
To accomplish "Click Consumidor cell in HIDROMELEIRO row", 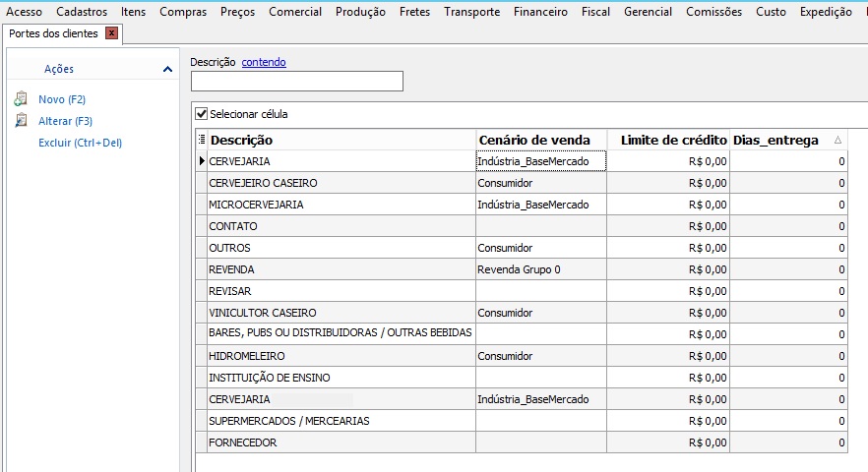I will click(x=541, y=356).
